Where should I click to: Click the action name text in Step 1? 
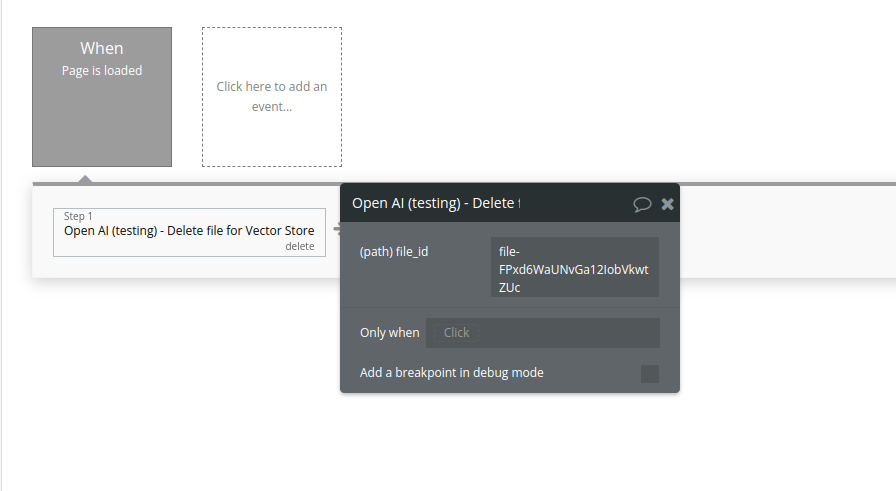coord(189,231)
